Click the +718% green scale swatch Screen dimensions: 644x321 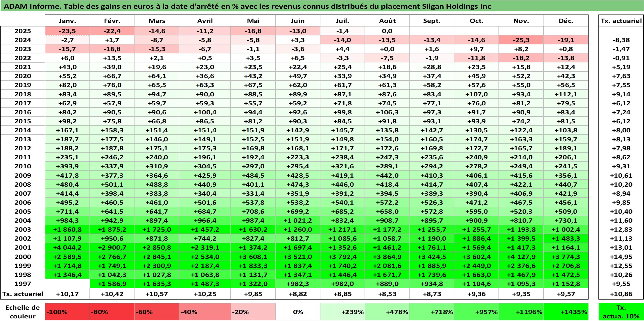(x=432, y=312)
